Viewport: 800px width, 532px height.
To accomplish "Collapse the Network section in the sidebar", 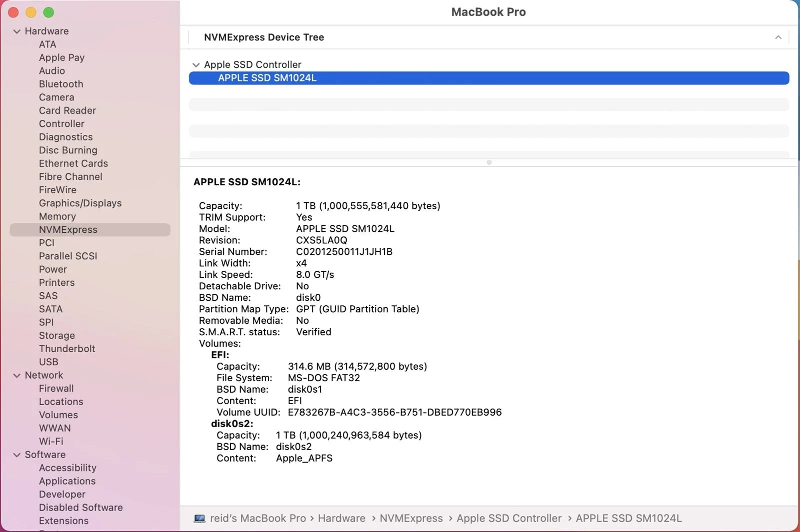I will [x=17, y=376].
